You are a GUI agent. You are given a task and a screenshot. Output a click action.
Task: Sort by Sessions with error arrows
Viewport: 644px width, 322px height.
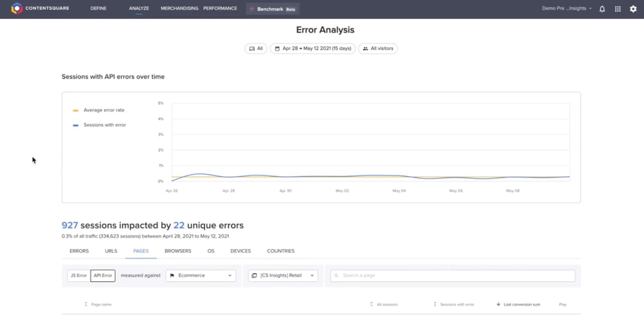coord(435,304)
